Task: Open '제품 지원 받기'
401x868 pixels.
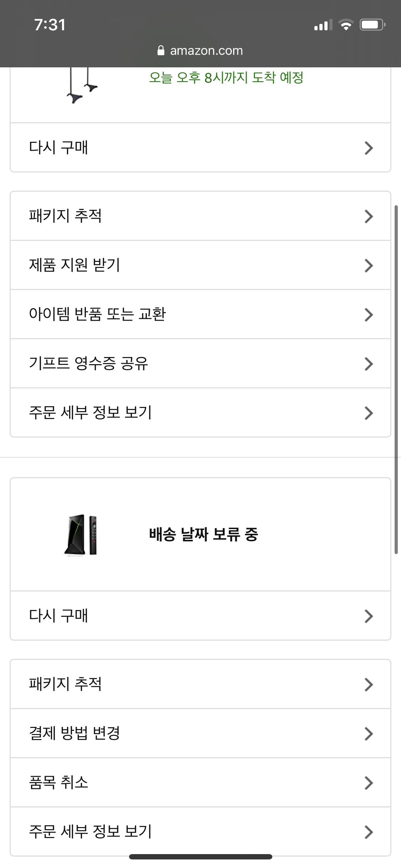Action: (200, 265)
